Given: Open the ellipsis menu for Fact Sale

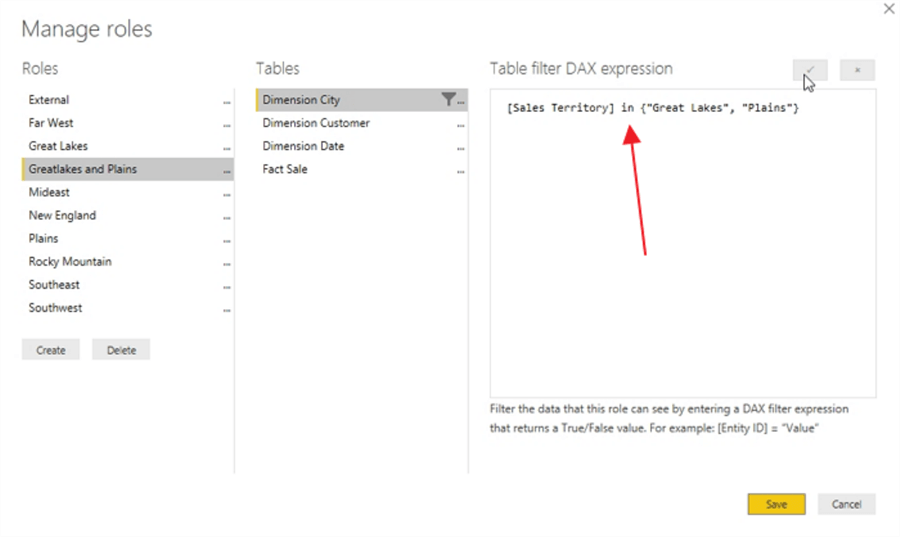Looking at the screenshot, I should [461, 171].
